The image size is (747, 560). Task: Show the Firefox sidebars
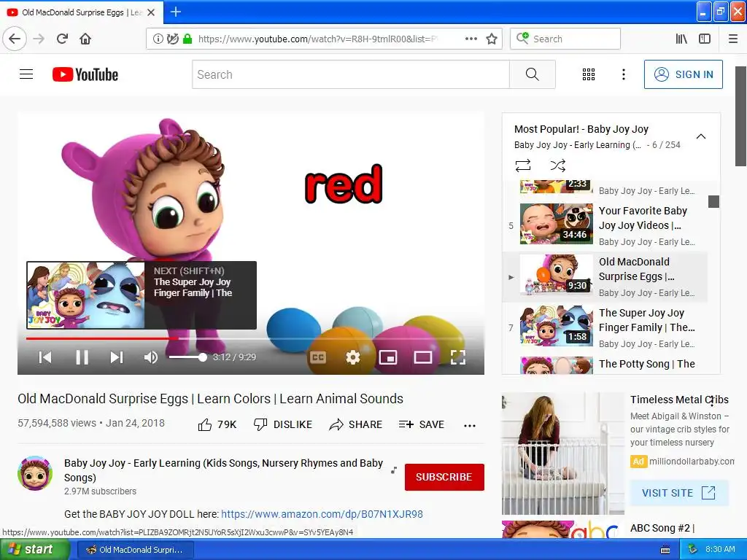[705, 39]
